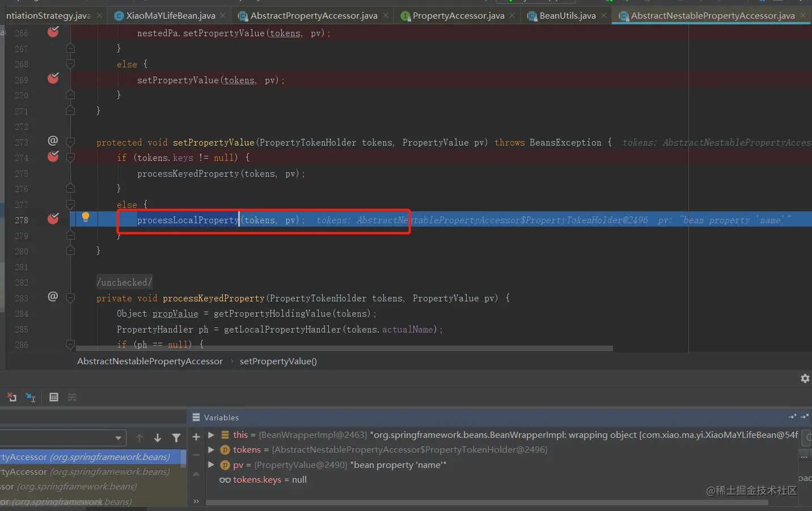Viewport: 812px width, 511px height.
Task: Click the frames filter funnel icon
Action: click(x=176, y=438)
